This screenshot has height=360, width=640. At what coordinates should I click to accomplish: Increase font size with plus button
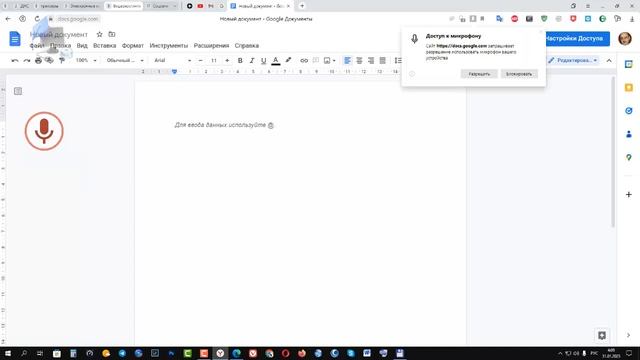227,60
